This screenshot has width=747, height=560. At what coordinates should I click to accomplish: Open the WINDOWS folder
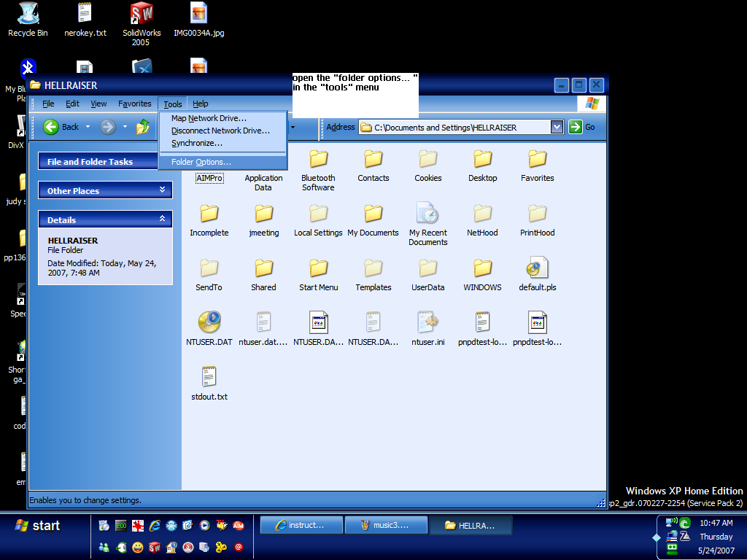point(482,268)
